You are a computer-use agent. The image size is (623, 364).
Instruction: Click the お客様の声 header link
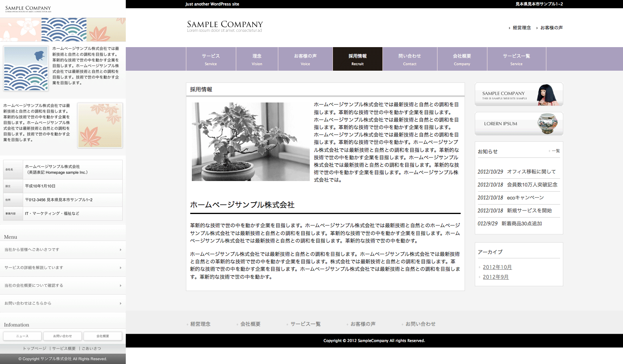[x=551, y=28]
